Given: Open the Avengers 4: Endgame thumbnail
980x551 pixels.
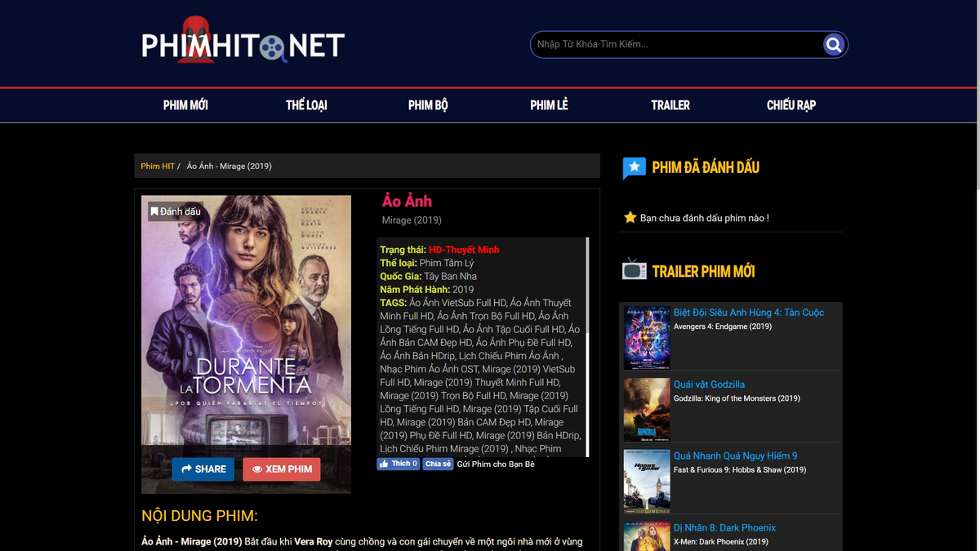Looking at the screenshot, I should (x=647, y=337).
